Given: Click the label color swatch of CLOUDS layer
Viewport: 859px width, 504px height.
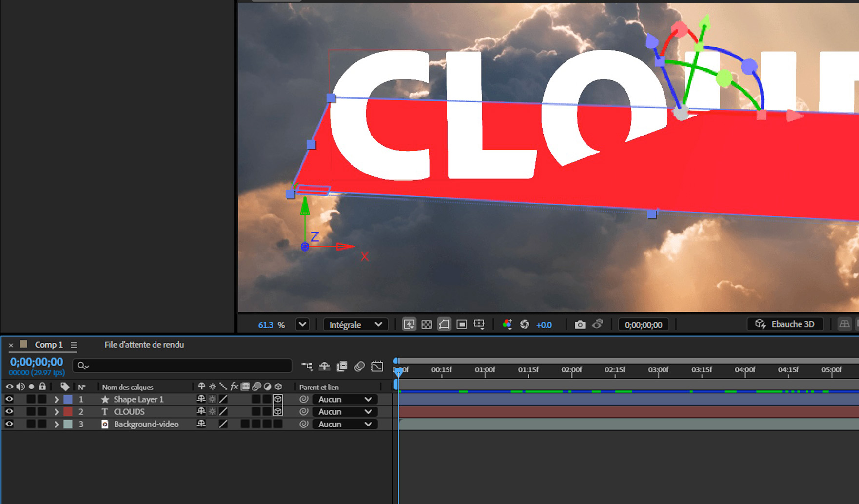Looking at the screenshot, I should point(68,412).
